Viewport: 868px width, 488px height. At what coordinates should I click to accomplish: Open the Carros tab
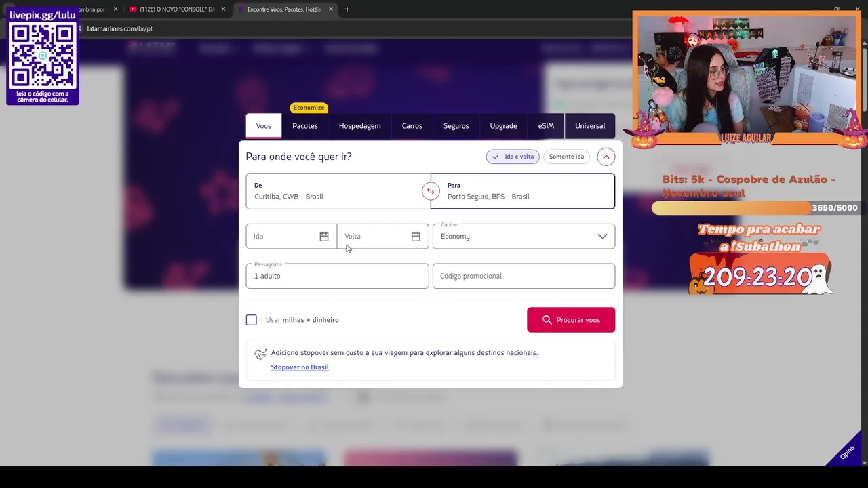[x=412, y=126]
